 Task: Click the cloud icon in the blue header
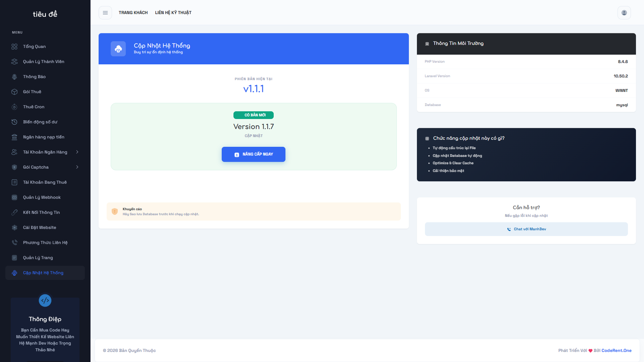(x=118, y=49)
